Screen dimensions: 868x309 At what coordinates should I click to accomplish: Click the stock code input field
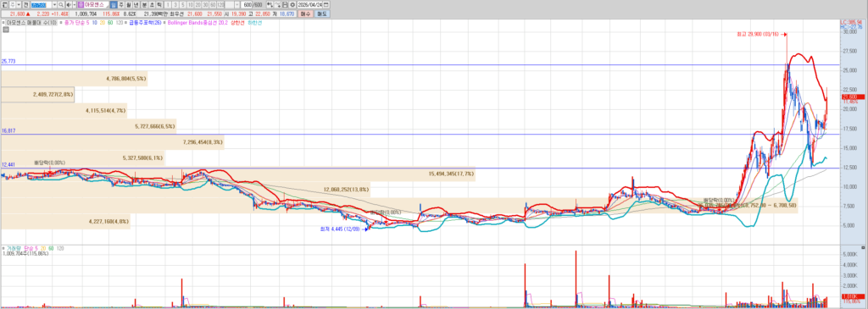41,4
